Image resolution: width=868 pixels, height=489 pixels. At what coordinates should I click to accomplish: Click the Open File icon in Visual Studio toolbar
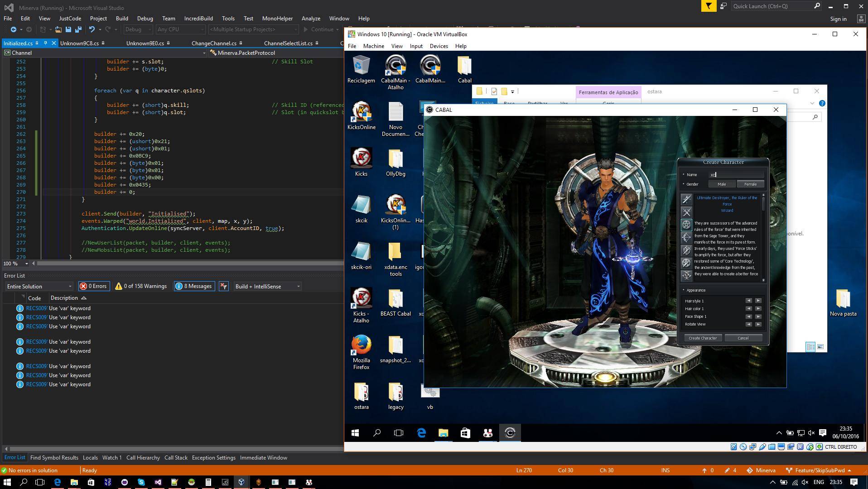tap(58, 29)
